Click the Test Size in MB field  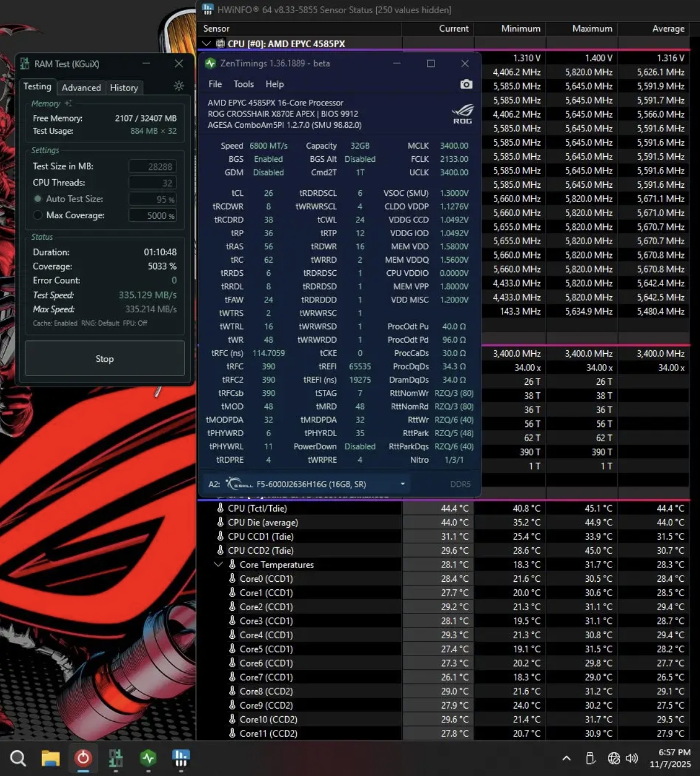(x=152, y=166)
